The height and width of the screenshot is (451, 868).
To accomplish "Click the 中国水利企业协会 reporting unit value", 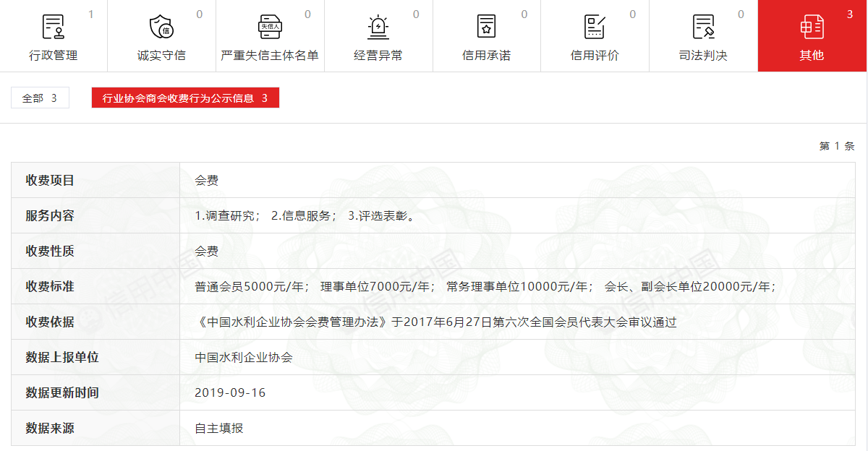I will click(x=243, y=357).
